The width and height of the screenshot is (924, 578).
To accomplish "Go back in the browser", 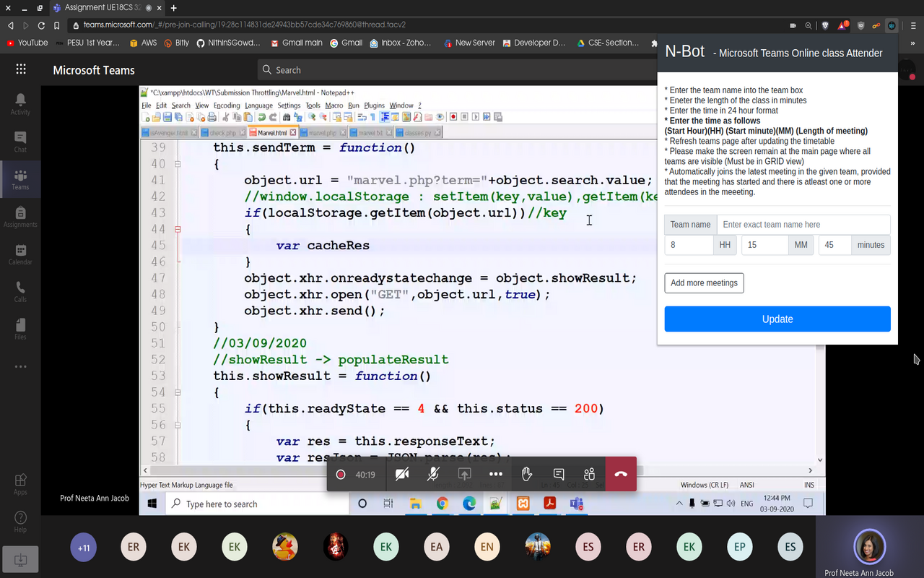I will pos(11,25).
